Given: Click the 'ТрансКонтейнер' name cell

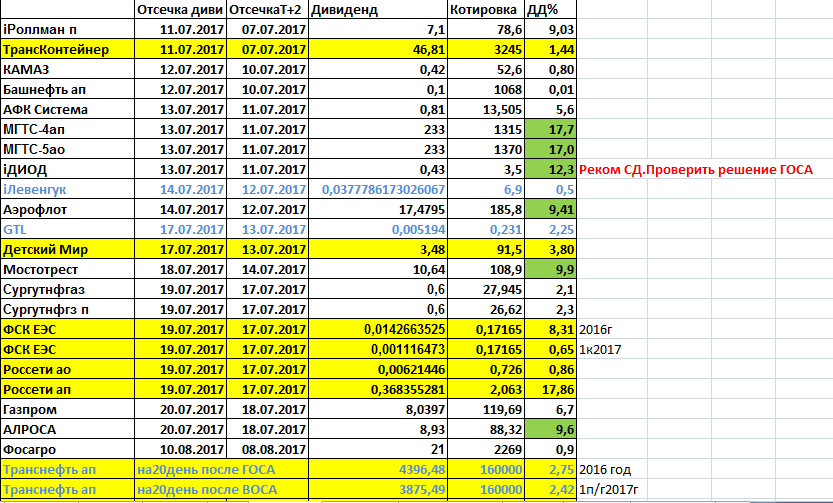Looking at the screenshot, I should (67, 49).
